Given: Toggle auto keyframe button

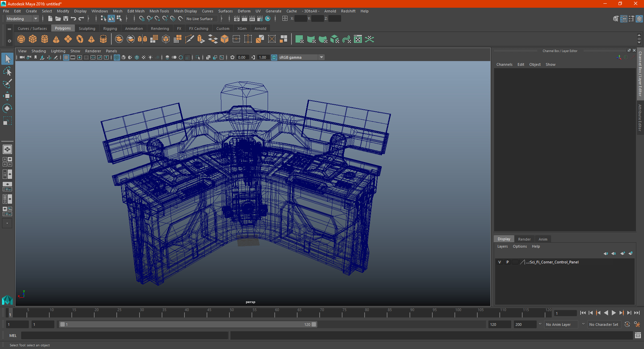Looking at the screenshot, I should [627, 325].
